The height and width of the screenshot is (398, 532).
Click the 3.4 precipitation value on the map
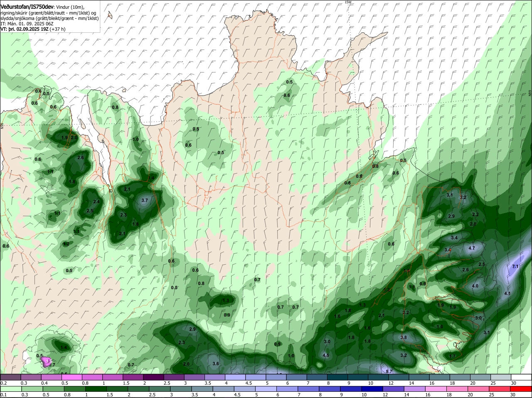(454, 238)
